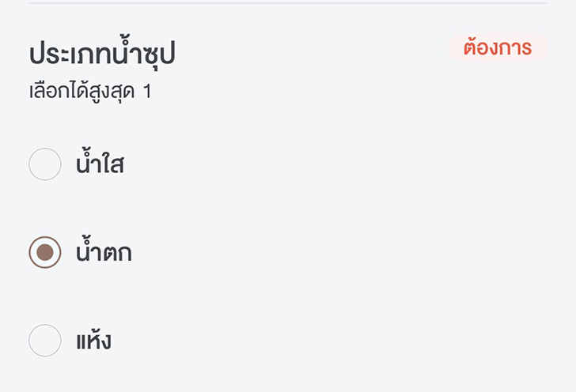Pick clear soup (น้ำใส) empty circle
Image resolution: width=576 pixels, height=392 pixels.
45,164
